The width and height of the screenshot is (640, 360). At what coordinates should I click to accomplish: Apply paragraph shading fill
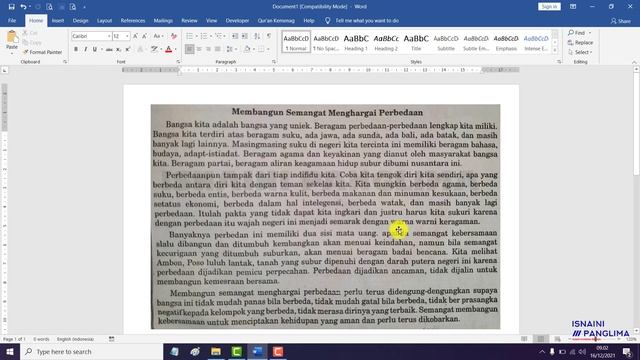coord(247,49)
